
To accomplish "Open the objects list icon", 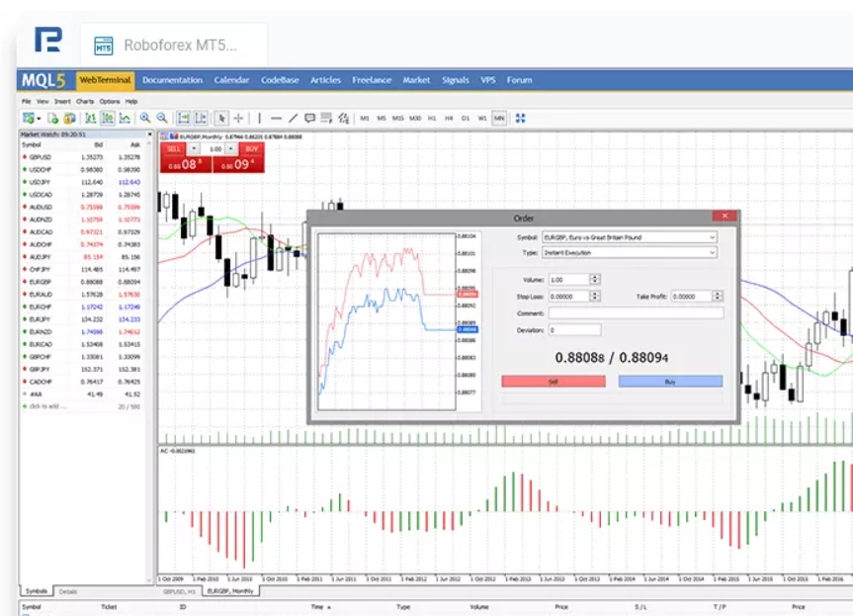I will [326, 118].
